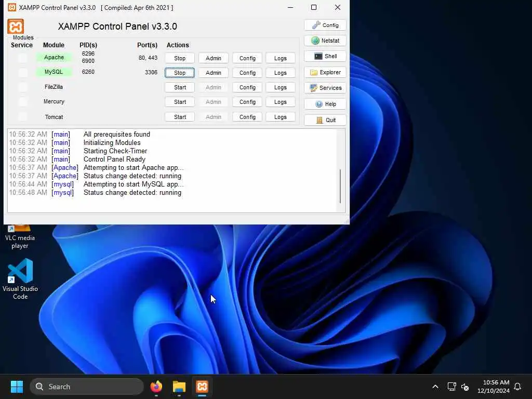Click the FileZilla module label
The height and width of the screenshot is (399, 532).
click(54, 87)
